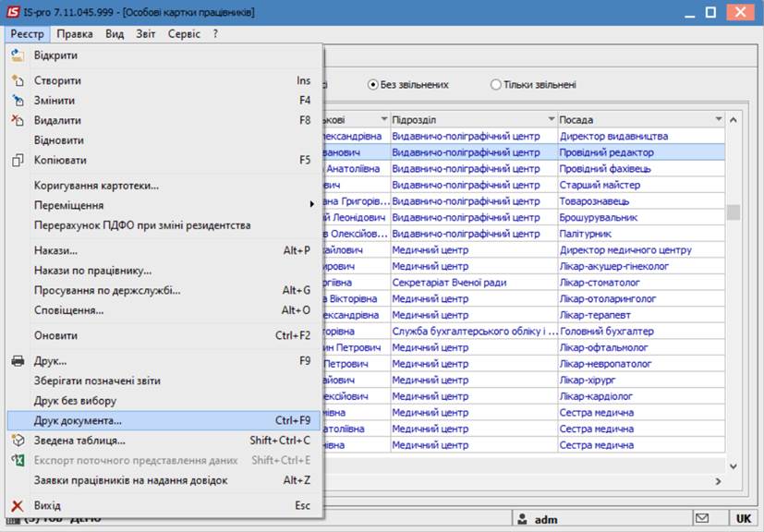Expand the Переміщення submenu arrow

point(312,204)
